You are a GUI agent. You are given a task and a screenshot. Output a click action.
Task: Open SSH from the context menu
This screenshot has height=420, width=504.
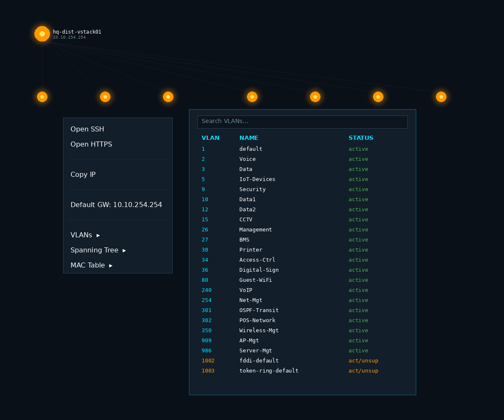pos(87,129)
